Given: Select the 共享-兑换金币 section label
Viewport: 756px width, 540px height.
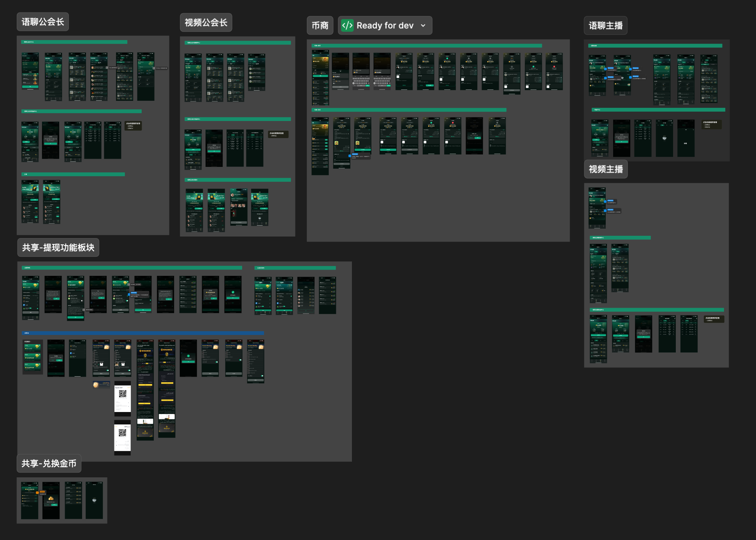Looking at the screenshot, I should pos(49,463).
